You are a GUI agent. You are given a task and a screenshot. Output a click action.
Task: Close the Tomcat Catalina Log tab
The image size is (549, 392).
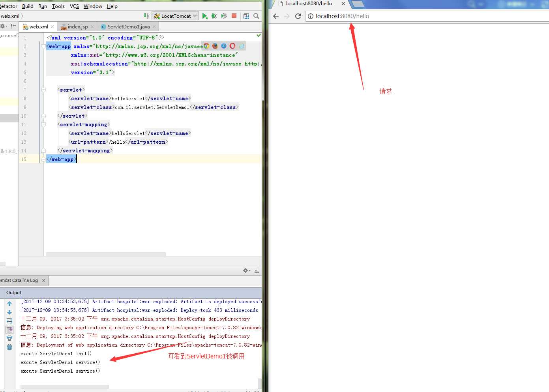(x=43, y=280)
